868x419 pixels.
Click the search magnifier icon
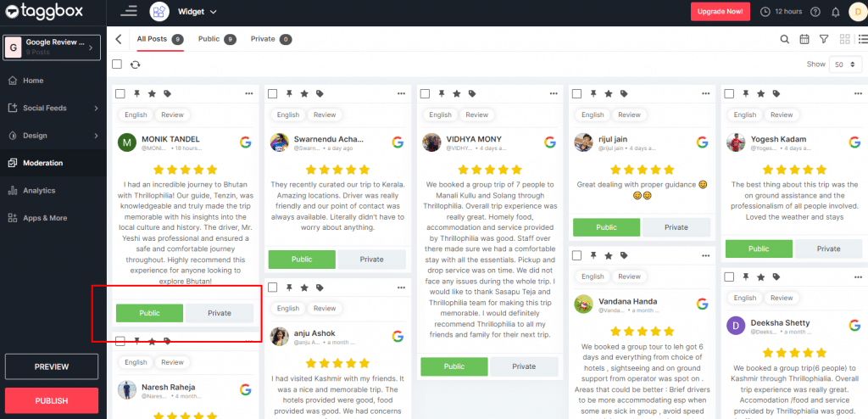784,39
